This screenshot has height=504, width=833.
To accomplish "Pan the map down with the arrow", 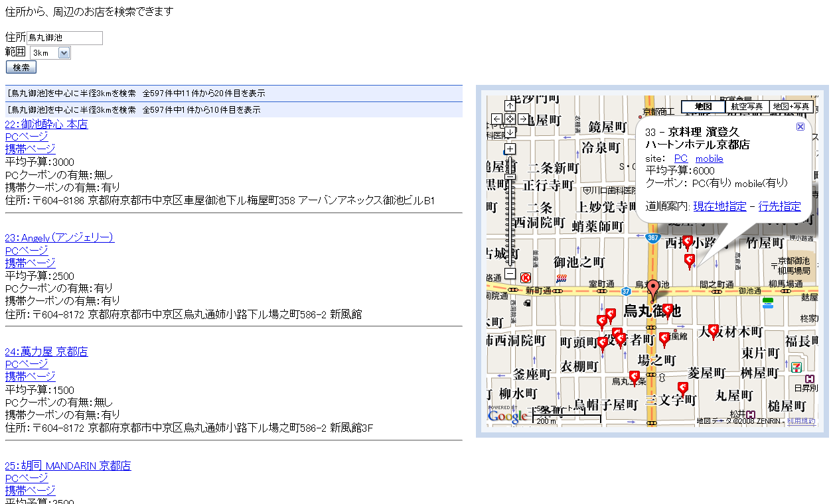I will [x=510, y=132].
